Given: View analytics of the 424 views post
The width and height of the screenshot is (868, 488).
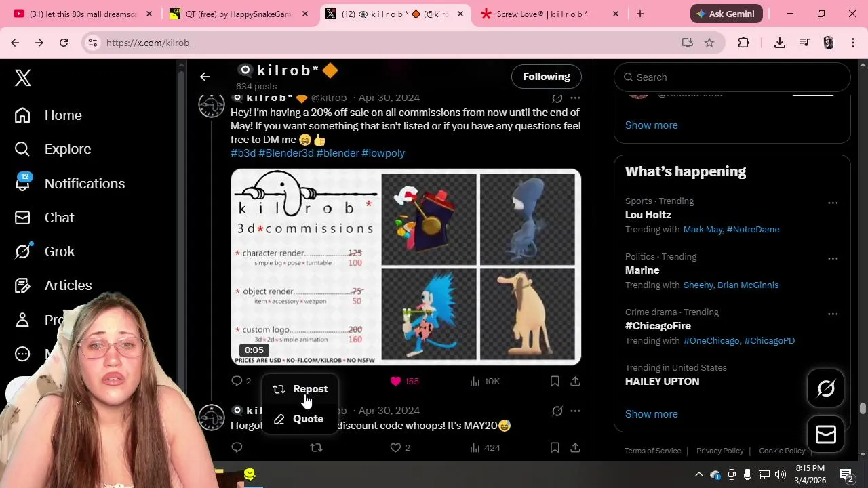Looking at the screenshot, I should (485, 447).
